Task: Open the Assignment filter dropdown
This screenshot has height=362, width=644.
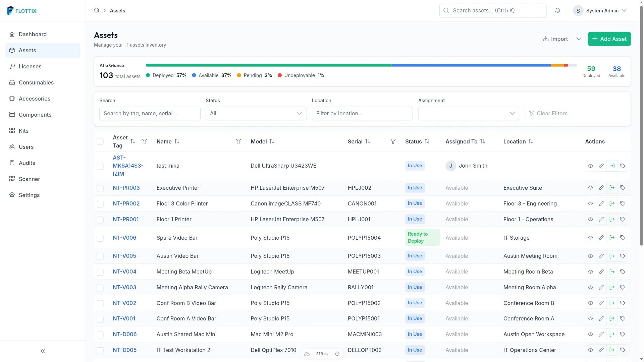Action: tap(468, 113)
